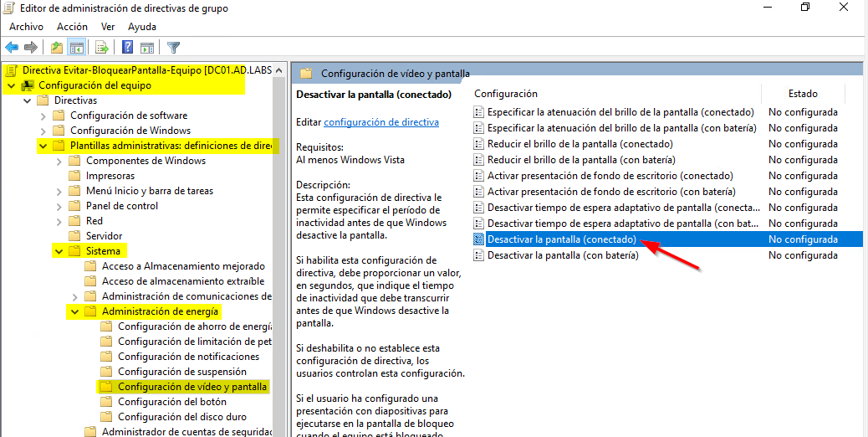This screenshot has width=868, height=437.
Task: Expand the Configuración de software node
Action: 43,116
